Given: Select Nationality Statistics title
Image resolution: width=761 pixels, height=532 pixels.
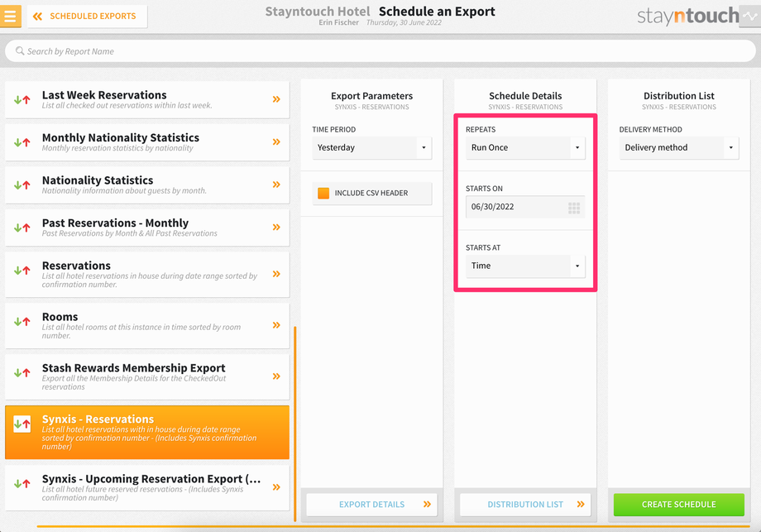Looking at the screenshot, I should pyautogui.click(x=98, y=180).
